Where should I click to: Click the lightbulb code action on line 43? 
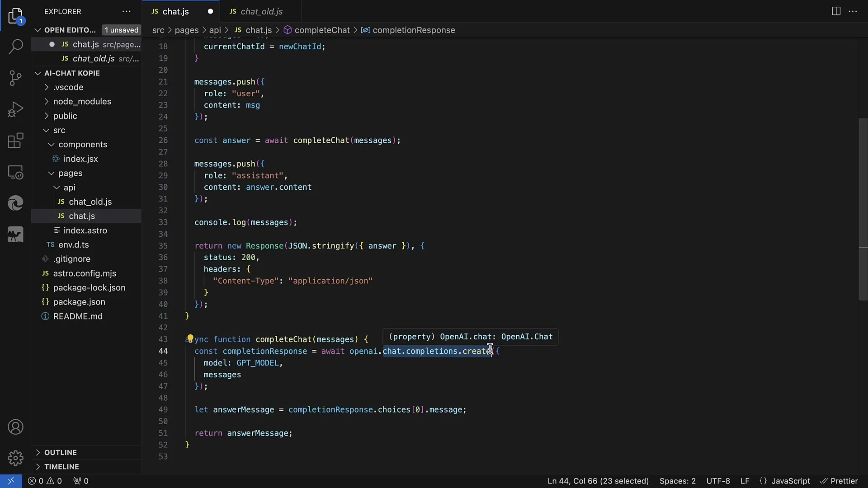[x=190, y=338]
